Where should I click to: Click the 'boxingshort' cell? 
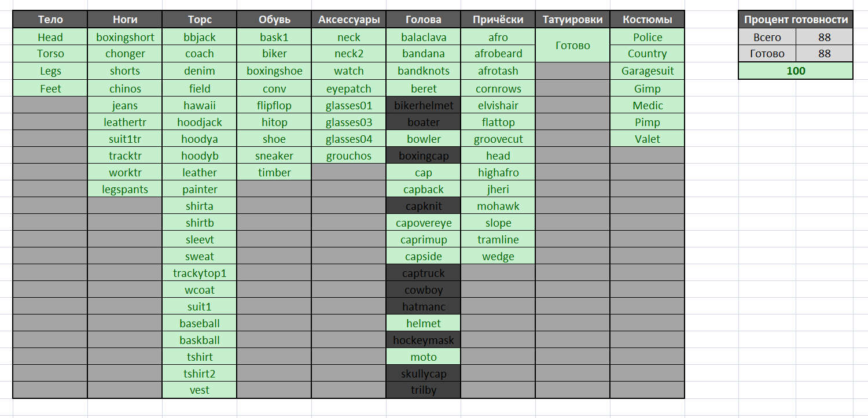point(125,37)
